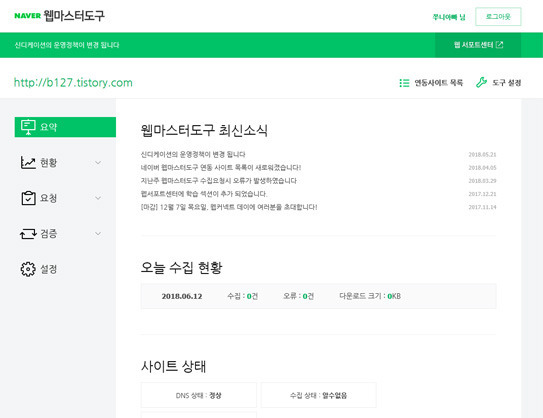
Task: Click the 현황 chart icon
Action: coord(28,162)
